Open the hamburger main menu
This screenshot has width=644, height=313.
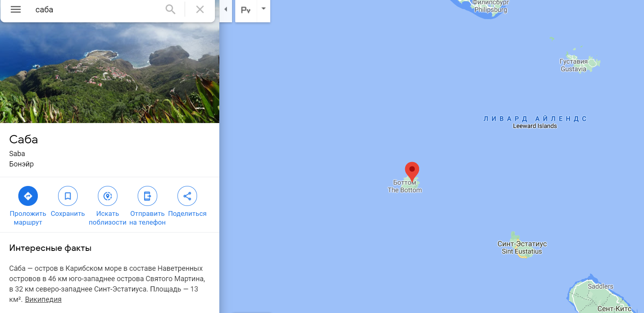click(x=16, y=10)
